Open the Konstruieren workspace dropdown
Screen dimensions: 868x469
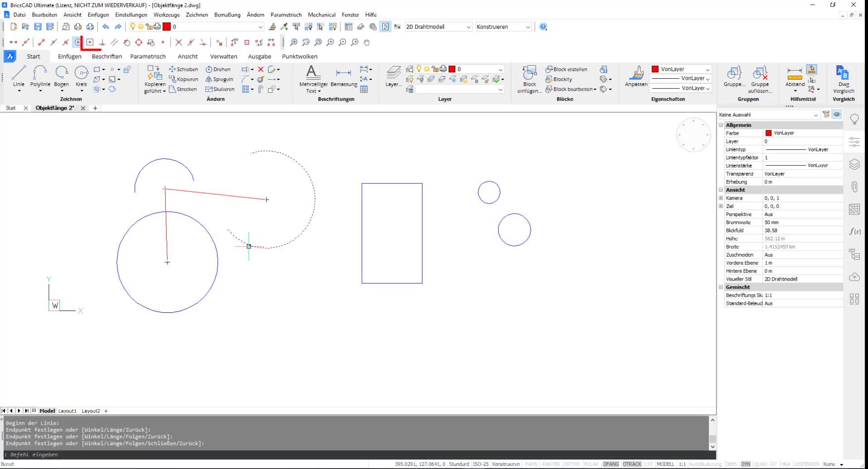pos(503,27)
